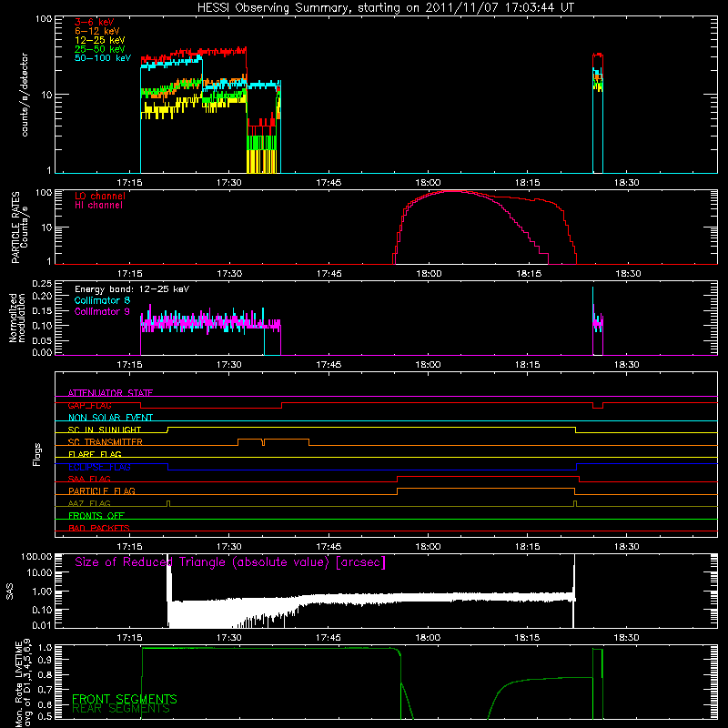Select the orange 6-12 keV legend label
This screenshot has width=728, height=728.
pos(96,31)
